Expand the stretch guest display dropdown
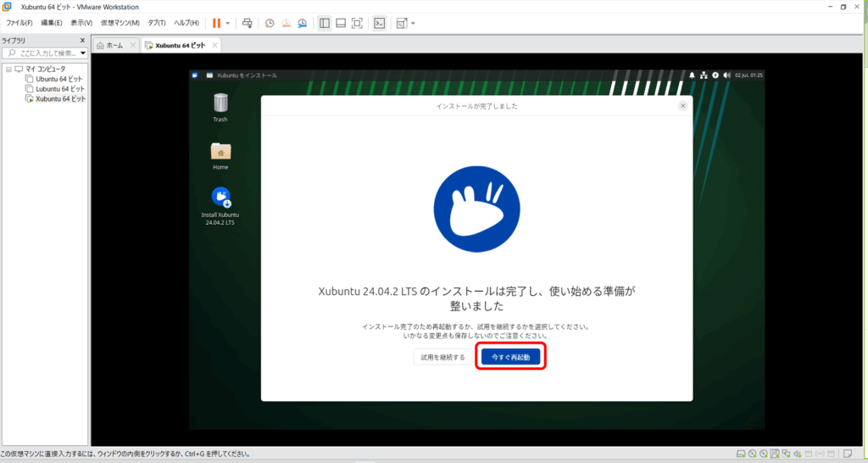Screen dimensions: 868x463 413,23
